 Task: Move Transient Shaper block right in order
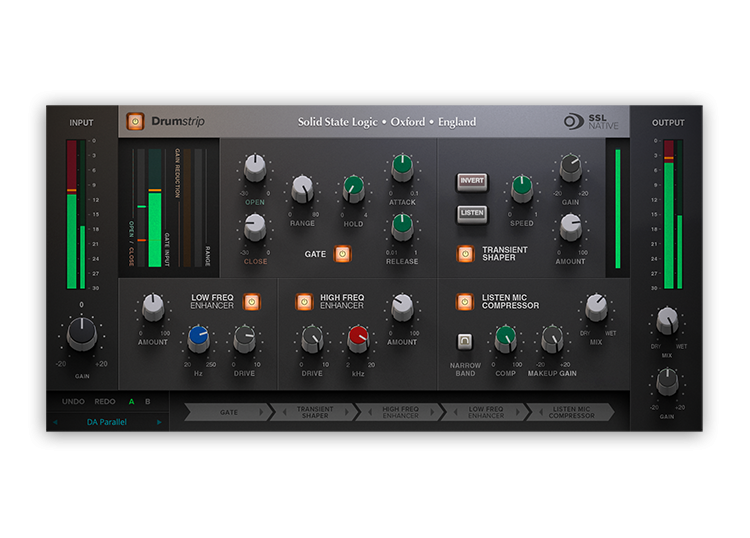(347, 412)
